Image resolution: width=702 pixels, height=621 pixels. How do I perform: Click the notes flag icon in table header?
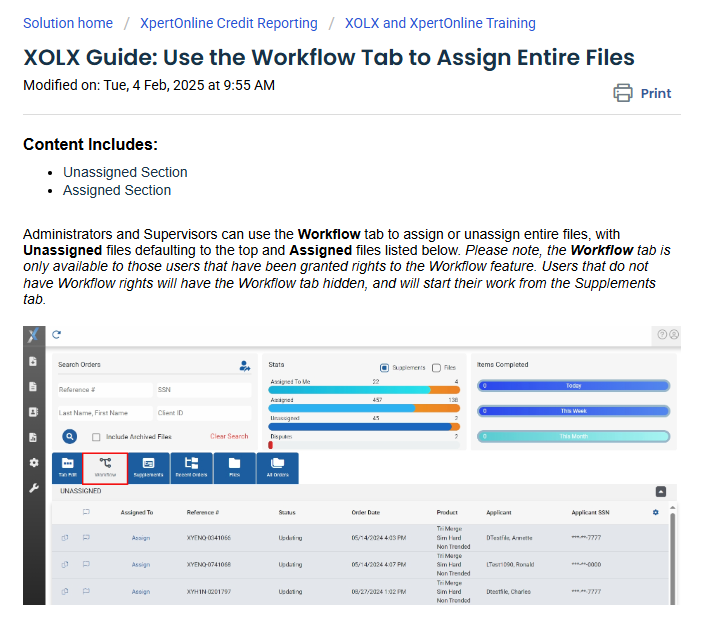click(x=86, y=512)
